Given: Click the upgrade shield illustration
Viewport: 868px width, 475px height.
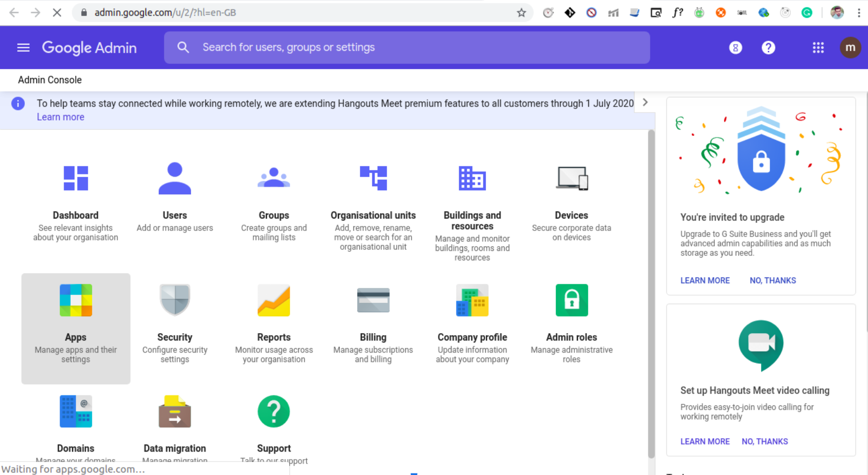Looking at the screenshot, I should point(761,149).
